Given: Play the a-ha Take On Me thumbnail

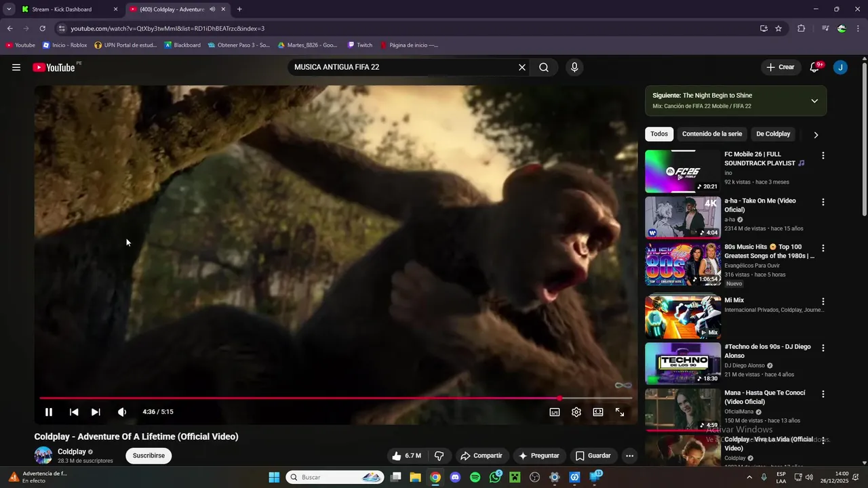Looking at the screenshot, I should point(683,218).
